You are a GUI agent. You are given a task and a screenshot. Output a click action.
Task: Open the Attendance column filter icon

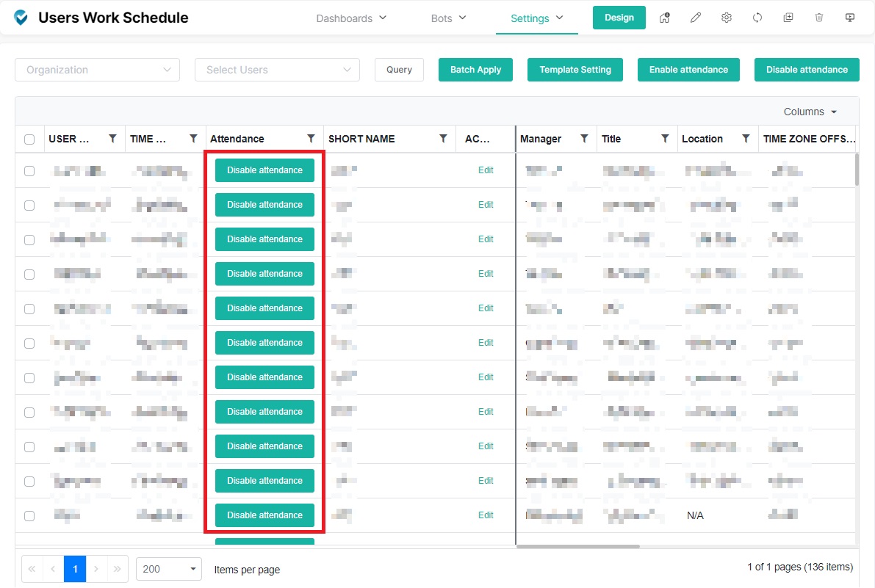pos(311,139)
